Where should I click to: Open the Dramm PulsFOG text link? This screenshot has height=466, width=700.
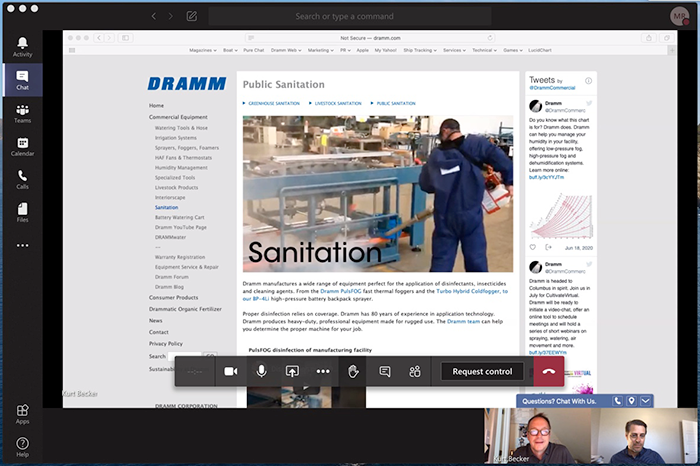coord(341,291)
